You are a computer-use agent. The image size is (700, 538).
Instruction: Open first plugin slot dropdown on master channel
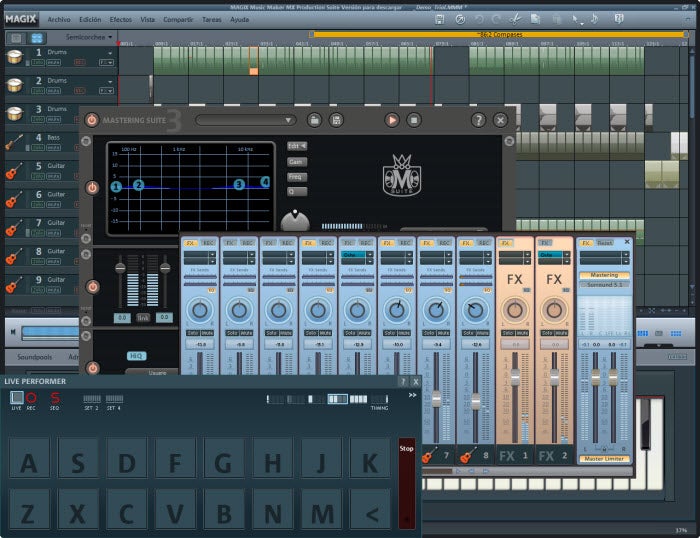[x=625, y=254]
